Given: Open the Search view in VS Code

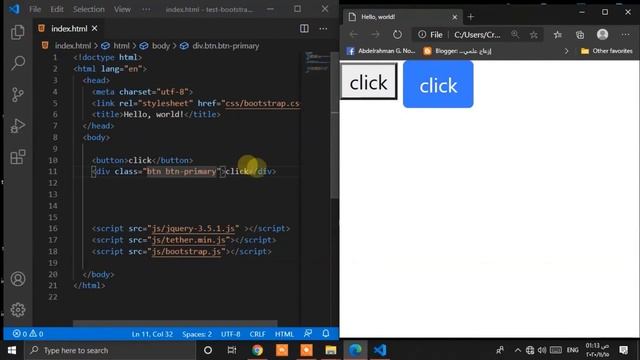Looking at the screenshot, I should point(18,63).
